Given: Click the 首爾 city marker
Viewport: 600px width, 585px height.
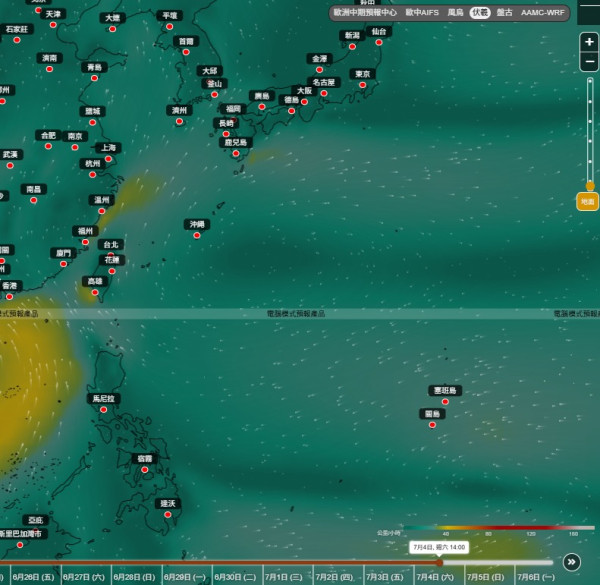Looking at the screenshot, I should [x=186, y=52].
